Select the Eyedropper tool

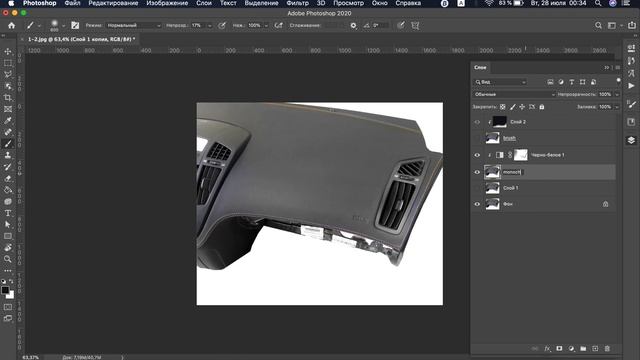tap(8, 120)
